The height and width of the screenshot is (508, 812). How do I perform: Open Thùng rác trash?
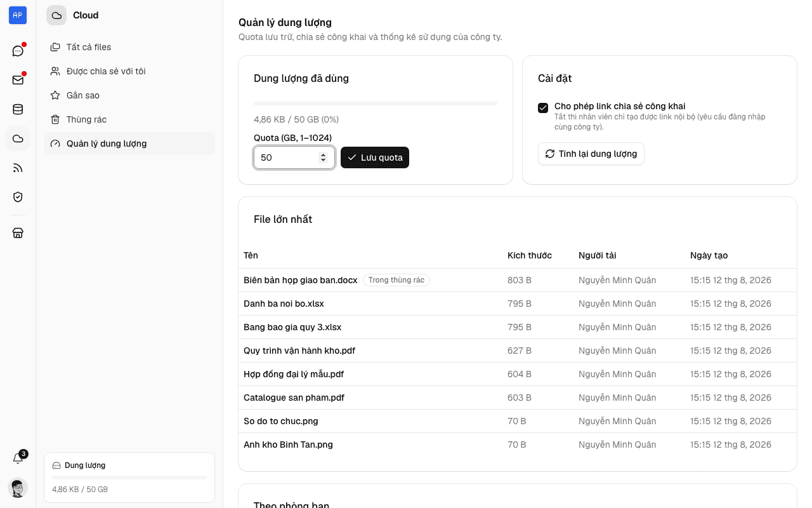tap(129, 119)
